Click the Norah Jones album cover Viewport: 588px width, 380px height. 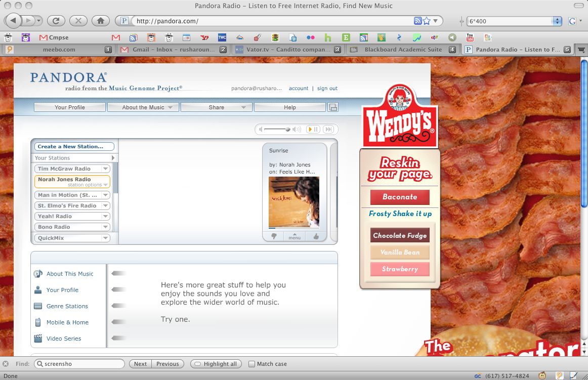pos(294,202)
